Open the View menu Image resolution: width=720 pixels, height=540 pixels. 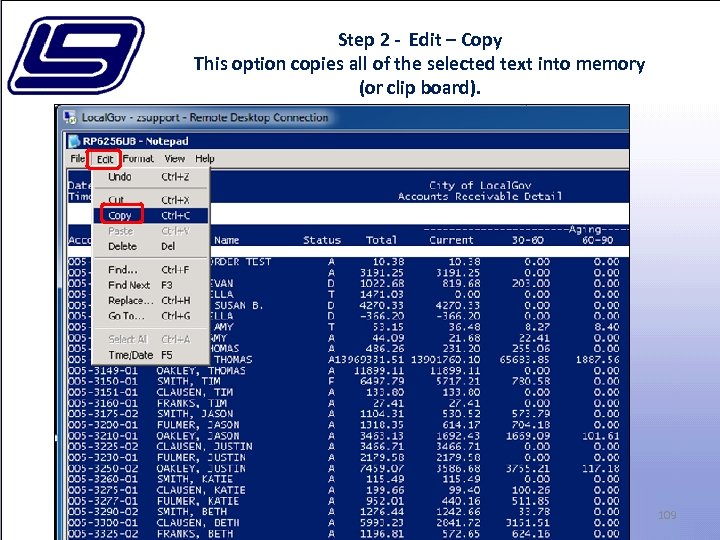click(174, 159)
